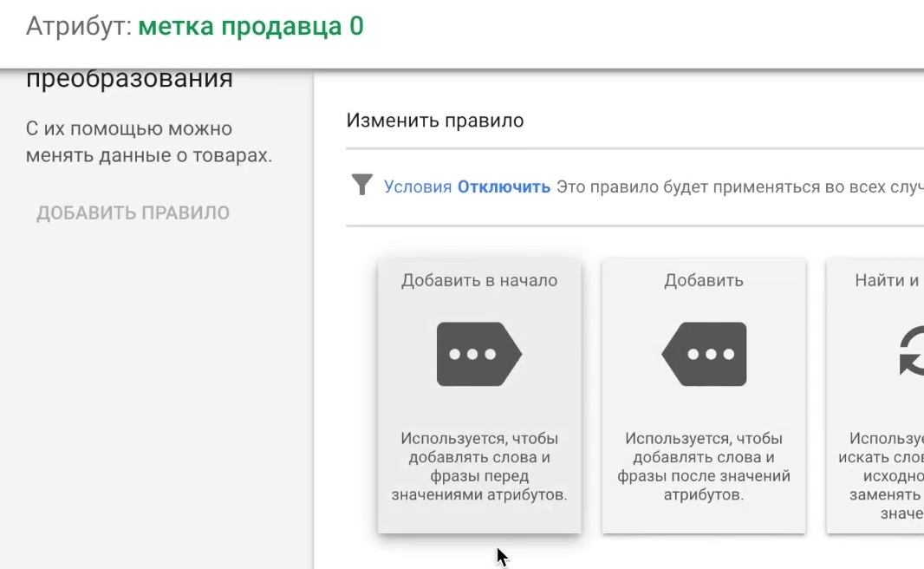The image size is (924, 569).
Task: Click the filter funnel icon beside Условия
Action: [361, 185]
